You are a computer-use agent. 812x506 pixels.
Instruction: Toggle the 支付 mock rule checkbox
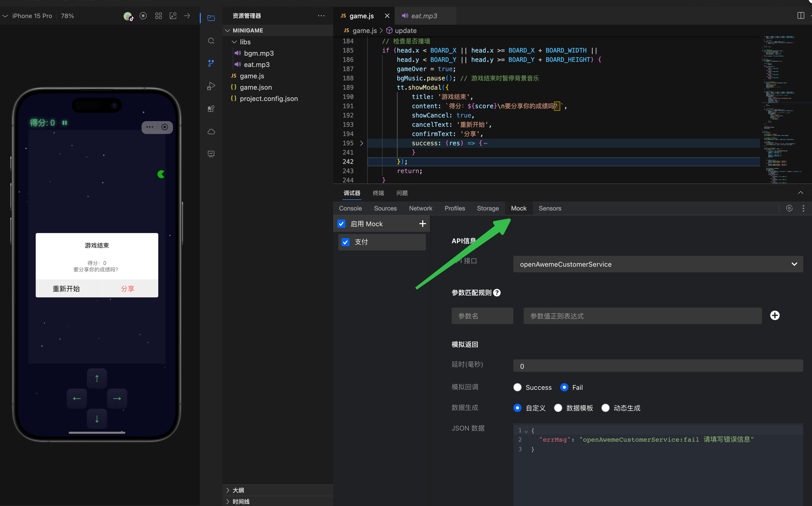345,242
